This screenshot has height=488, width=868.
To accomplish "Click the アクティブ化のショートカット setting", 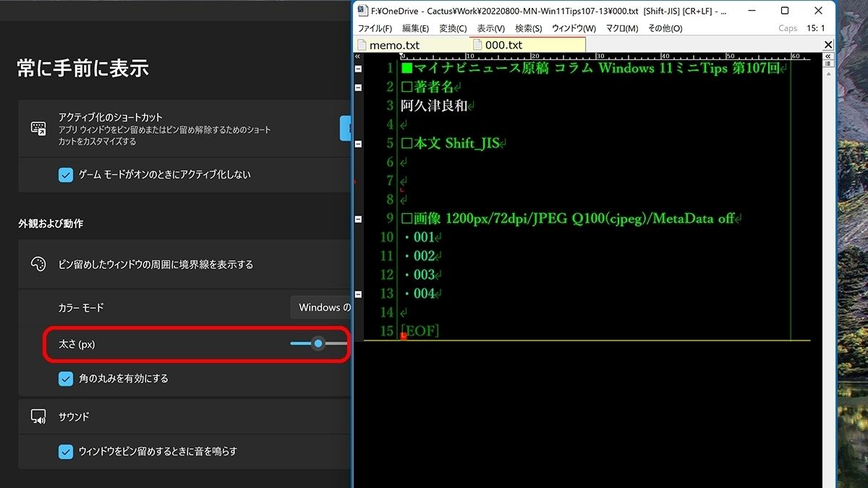I will coord(184,128).
